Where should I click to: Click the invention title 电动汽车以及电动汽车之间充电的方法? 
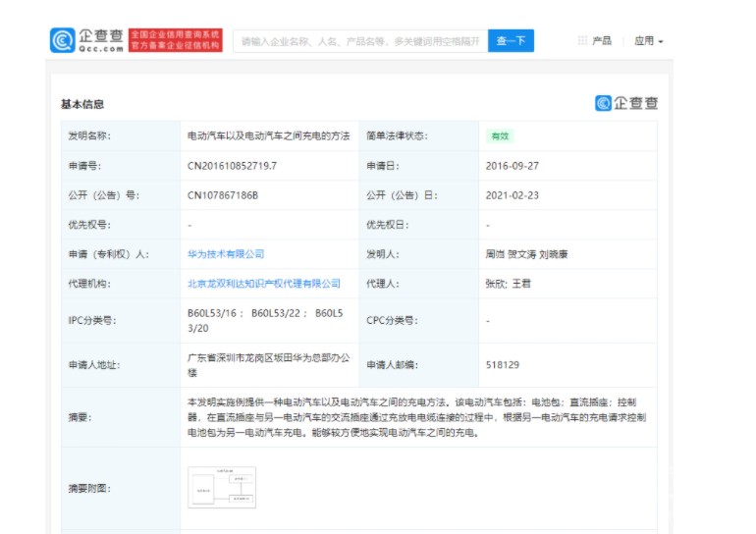pyautogui.click(x=269, y=135)
